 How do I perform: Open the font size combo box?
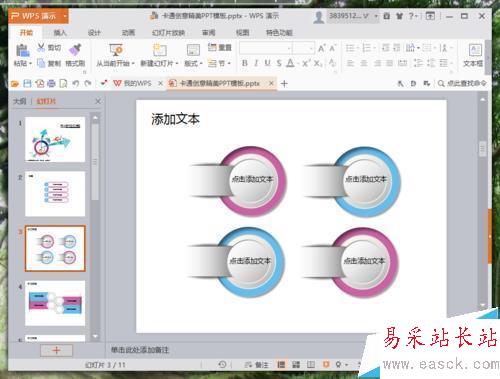click(x=304, y=48)
